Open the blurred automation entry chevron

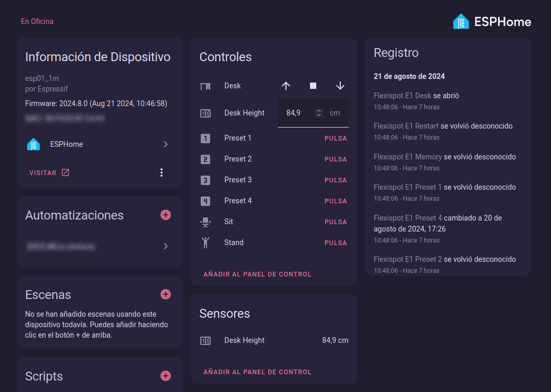coord(166,246)
